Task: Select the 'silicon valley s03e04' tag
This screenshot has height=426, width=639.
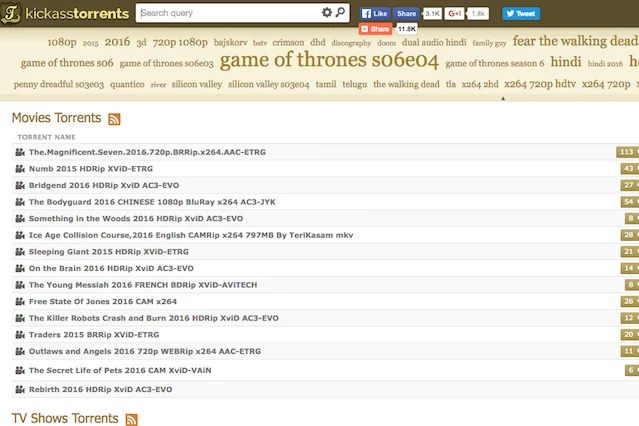Action: (269, 84)
